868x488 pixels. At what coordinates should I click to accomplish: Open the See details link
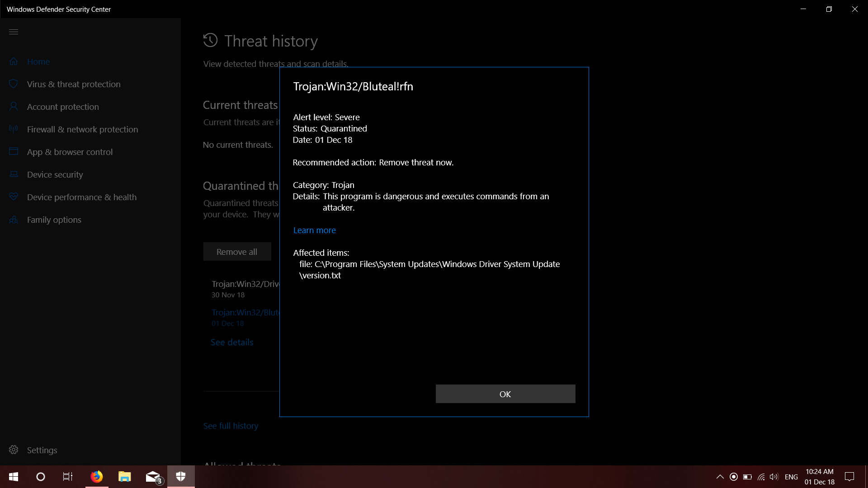tap(232, 342)
